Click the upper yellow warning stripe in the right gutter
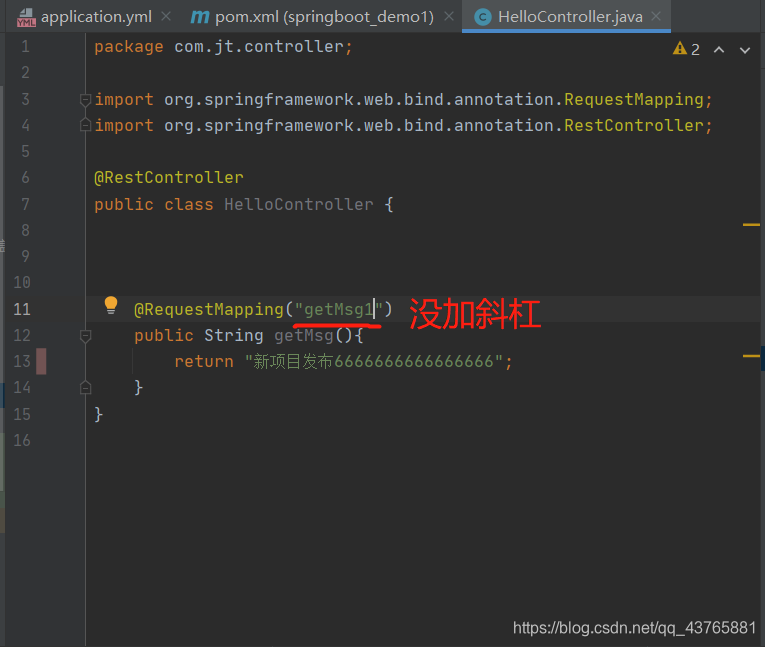This screenshot has width=765, height=647. click(x=751, y=225)
